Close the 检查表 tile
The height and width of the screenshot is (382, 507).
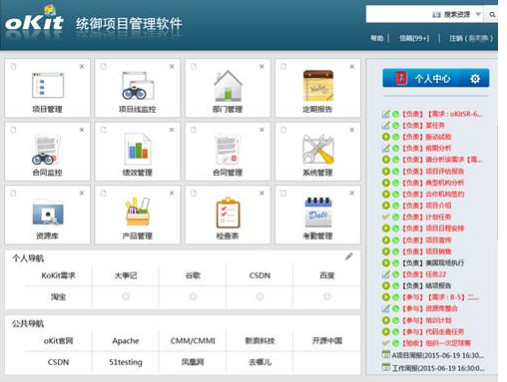262,193
